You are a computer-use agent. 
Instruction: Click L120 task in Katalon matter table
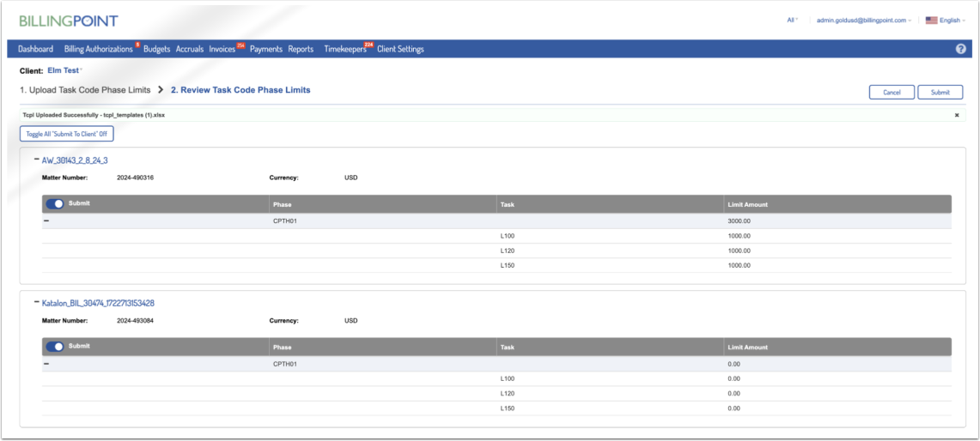pyautogui.click(x=507, y=394)
